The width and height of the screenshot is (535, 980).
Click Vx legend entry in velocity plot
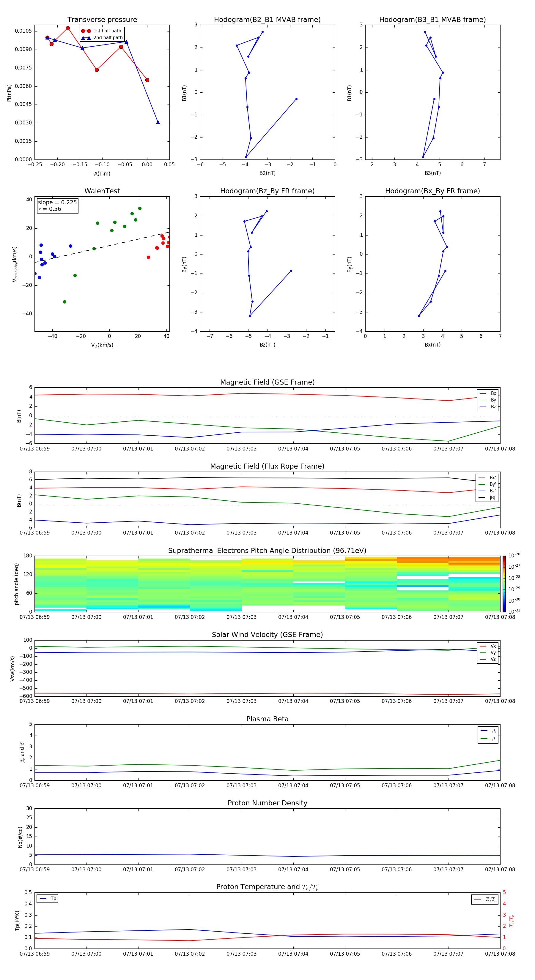488,647
